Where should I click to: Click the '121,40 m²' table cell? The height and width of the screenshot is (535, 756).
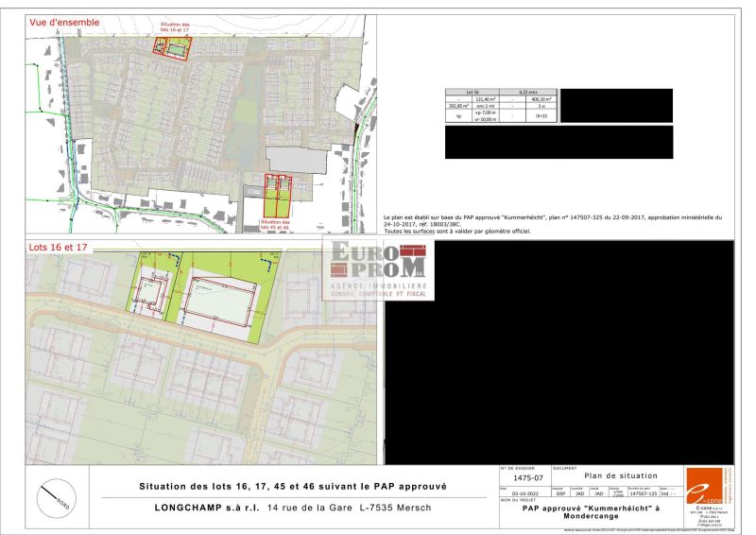(486, 99)
